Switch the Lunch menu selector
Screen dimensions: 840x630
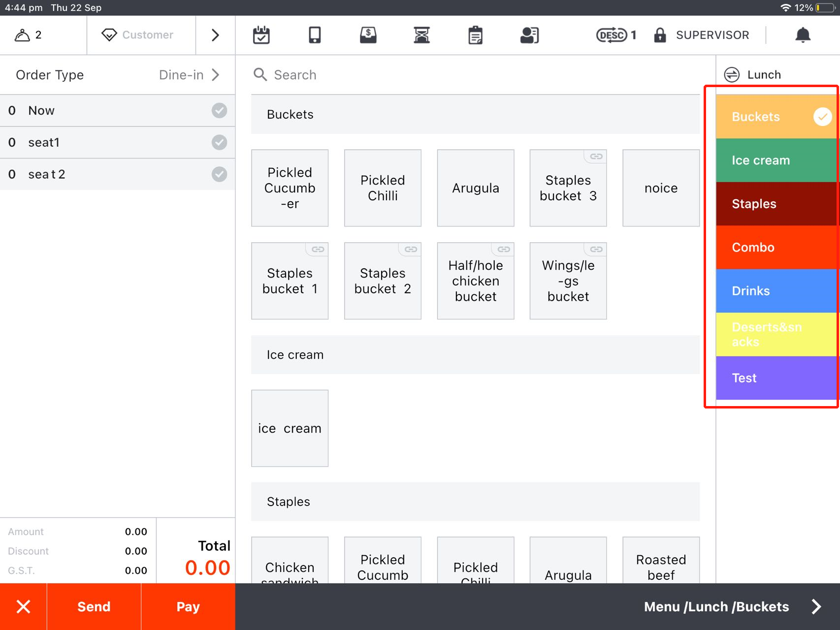point(753,75)
